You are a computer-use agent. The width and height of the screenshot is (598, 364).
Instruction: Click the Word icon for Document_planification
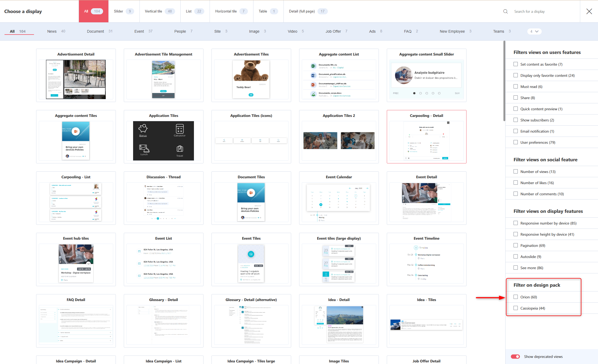click(x=313, y=75)
